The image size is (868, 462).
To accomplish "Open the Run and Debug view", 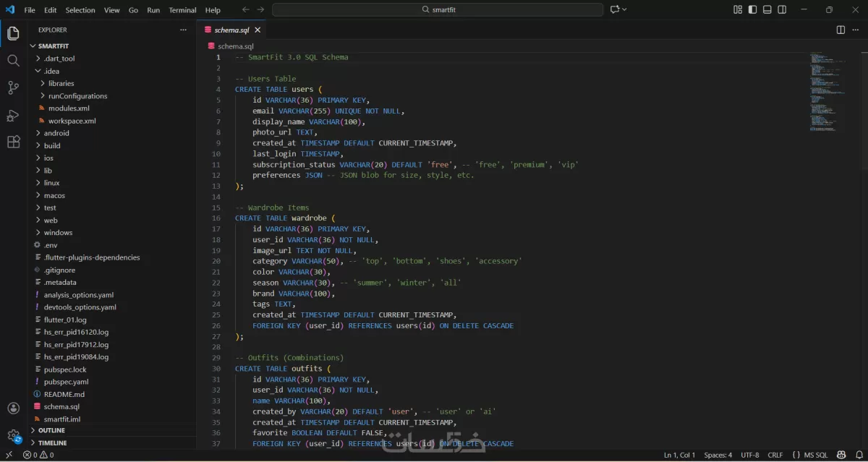I will 13,115.
